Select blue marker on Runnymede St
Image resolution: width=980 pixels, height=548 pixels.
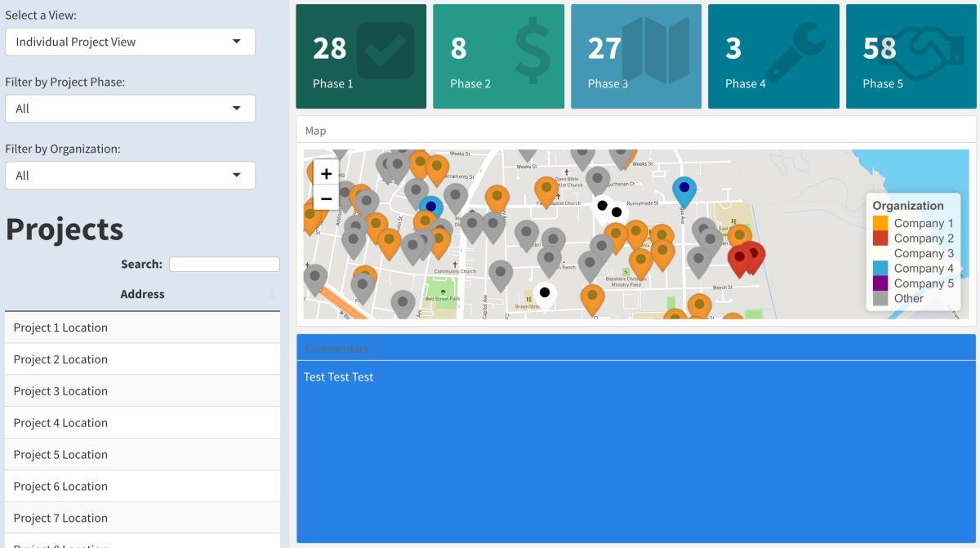click(684, 192)
